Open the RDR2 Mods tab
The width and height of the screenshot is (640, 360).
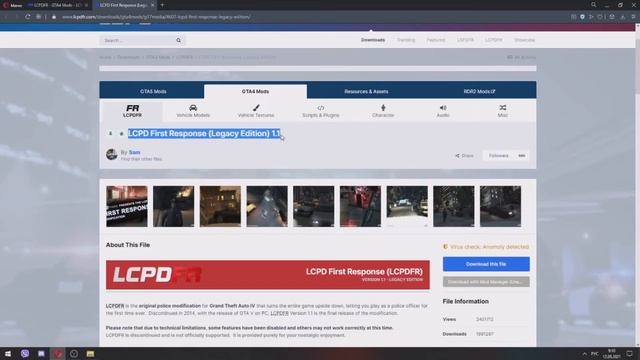tap(480, 91)
